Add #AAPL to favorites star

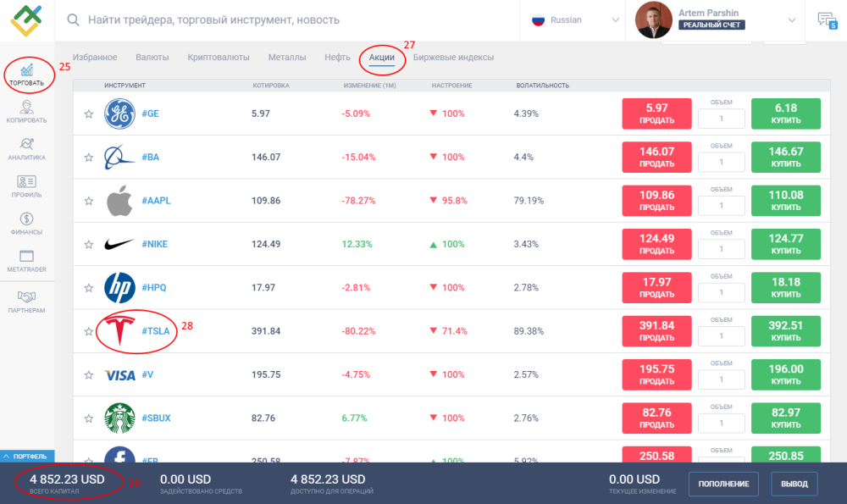click(89, 201)
